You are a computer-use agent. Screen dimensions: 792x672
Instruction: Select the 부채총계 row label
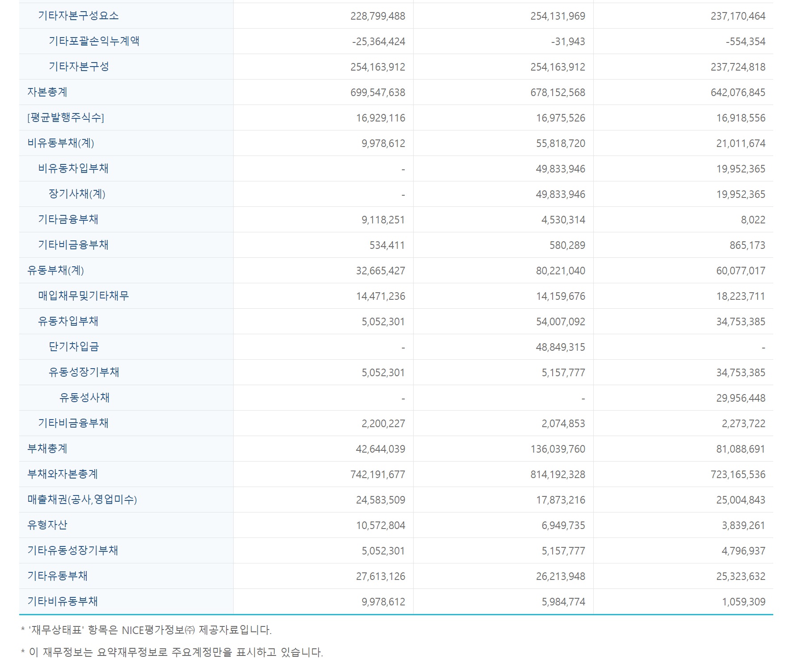[x=47, y=449]
